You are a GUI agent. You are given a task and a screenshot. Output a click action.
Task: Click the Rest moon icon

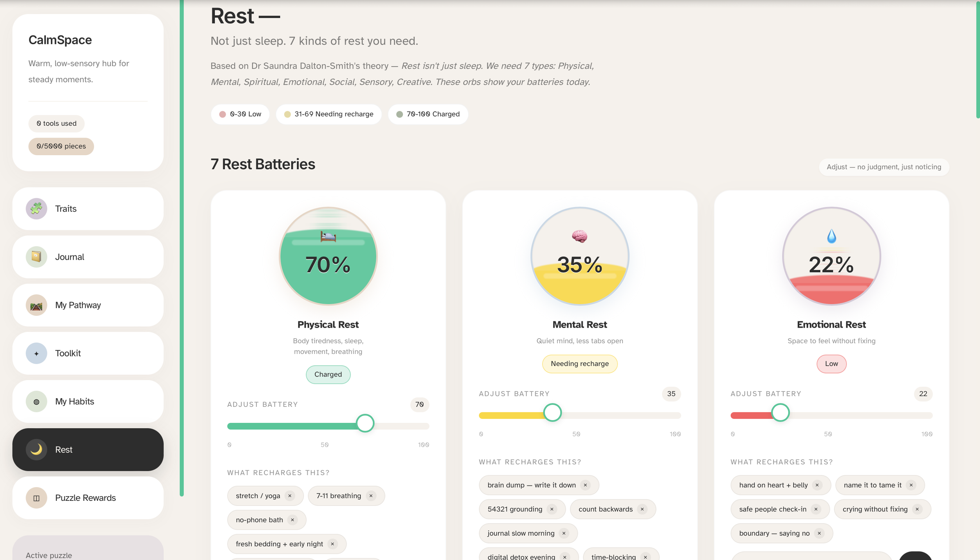coord(36,449)
